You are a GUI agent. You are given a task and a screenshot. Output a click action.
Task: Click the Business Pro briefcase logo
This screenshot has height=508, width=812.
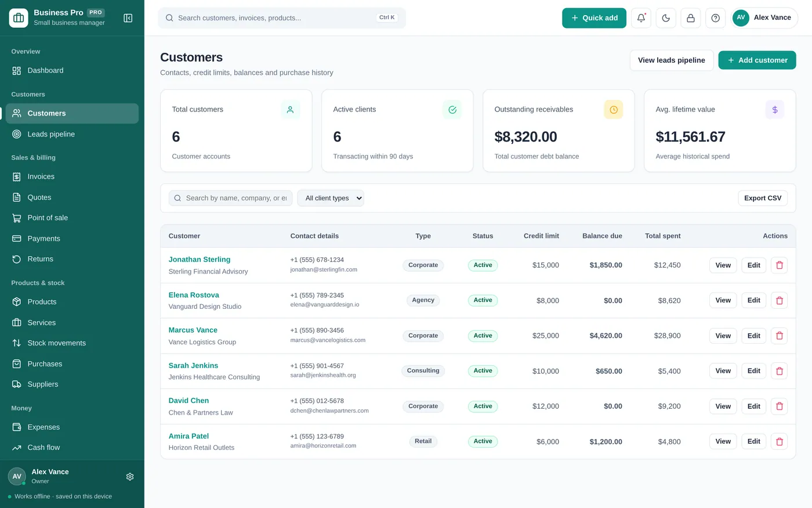click(19, 18)
